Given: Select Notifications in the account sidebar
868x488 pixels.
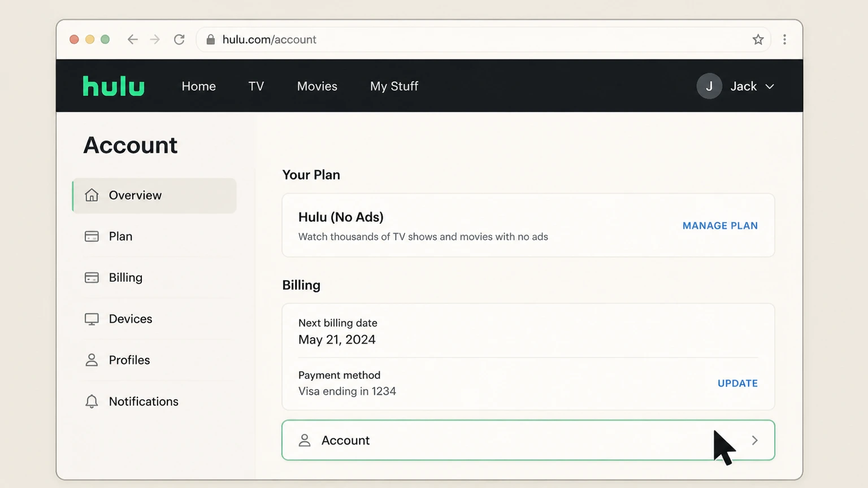Looking at the screenshot, I should 154,401.
